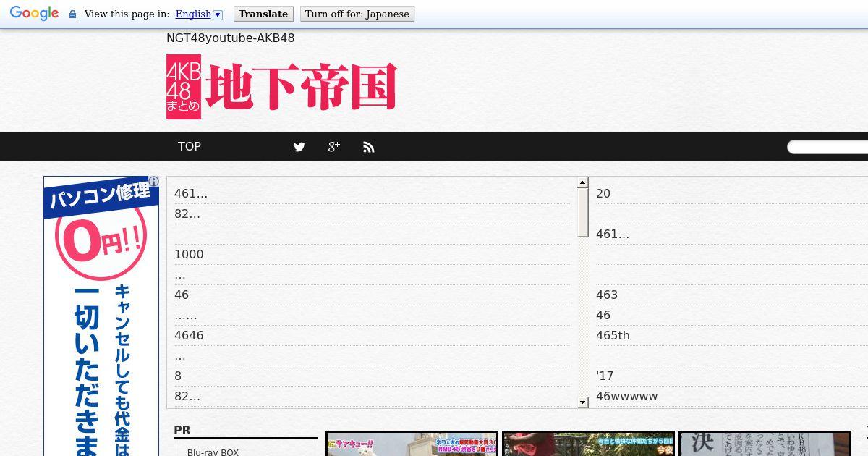Click the list scrollbar thumb

(x=582, y=213)
